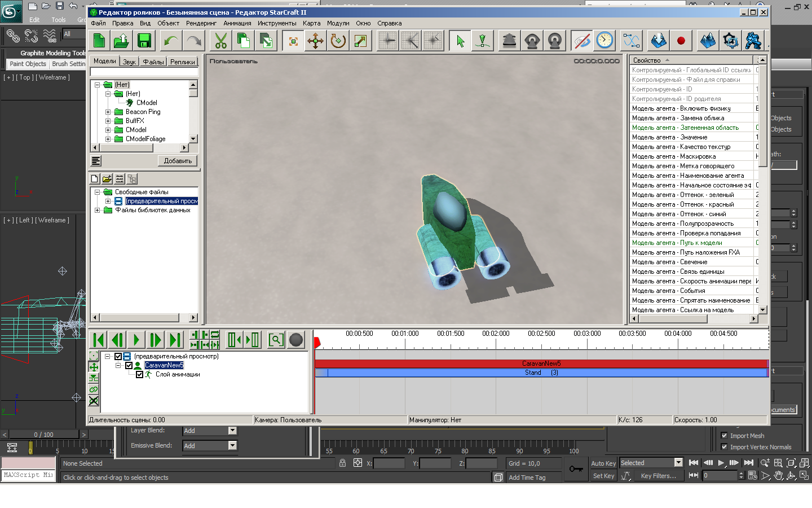
Task: Toggle the Слой анимации checkbox
Action: coord(139,375)
